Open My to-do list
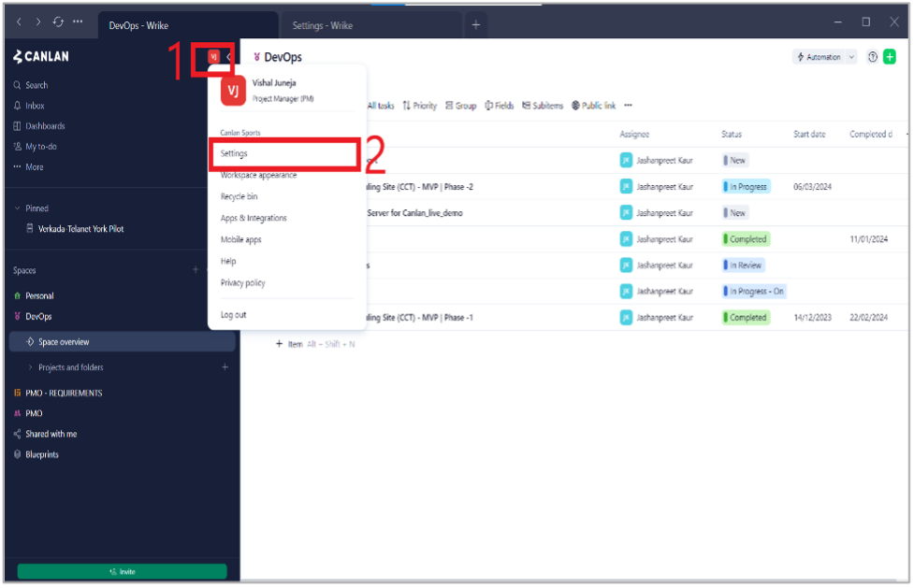The width and height of the screenshot is (914, 588). (x=35, y=146)
